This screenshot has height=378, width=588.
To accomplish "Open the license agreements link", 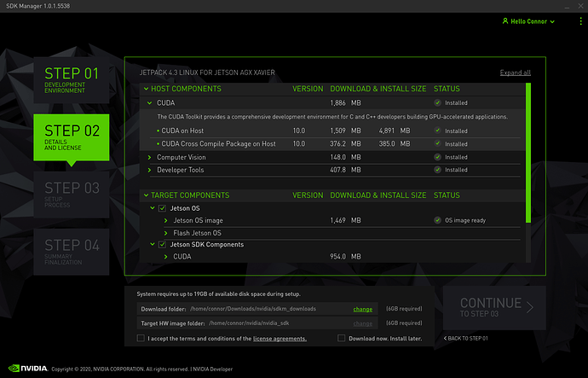I will (x=280, y=339).
